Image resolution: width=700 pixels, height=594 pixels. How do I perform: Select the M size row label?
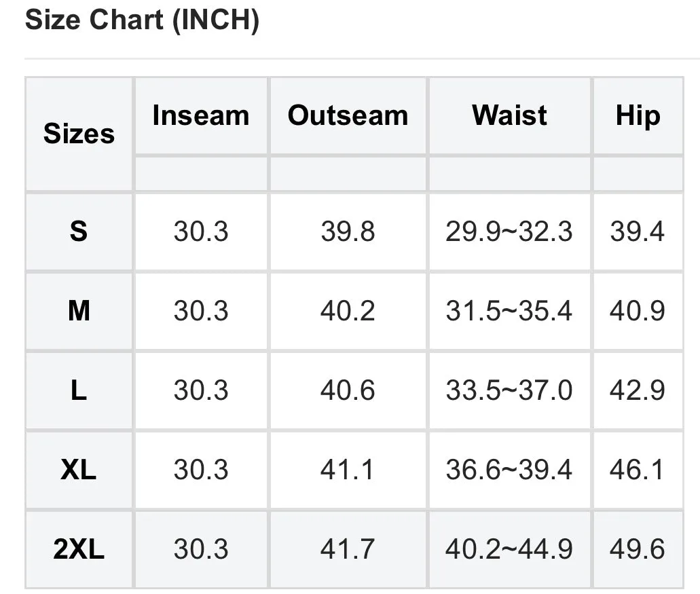pos(79,311)
